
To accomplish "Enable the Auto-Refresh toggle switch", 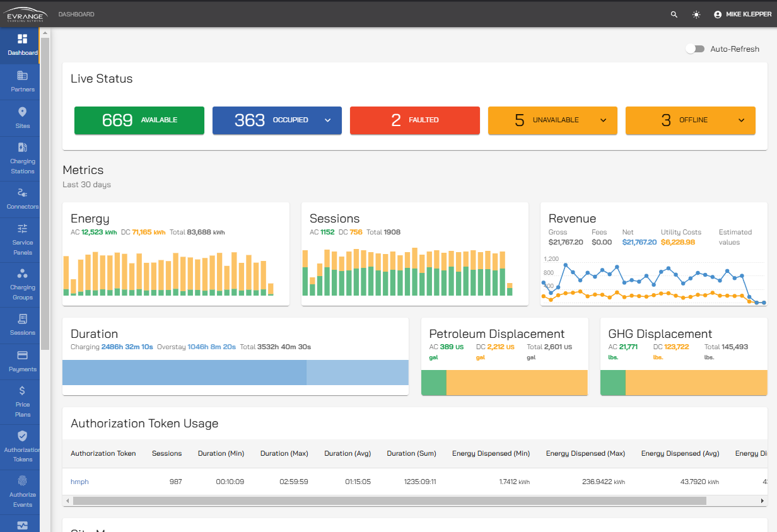I will click(x=695, y=49).
